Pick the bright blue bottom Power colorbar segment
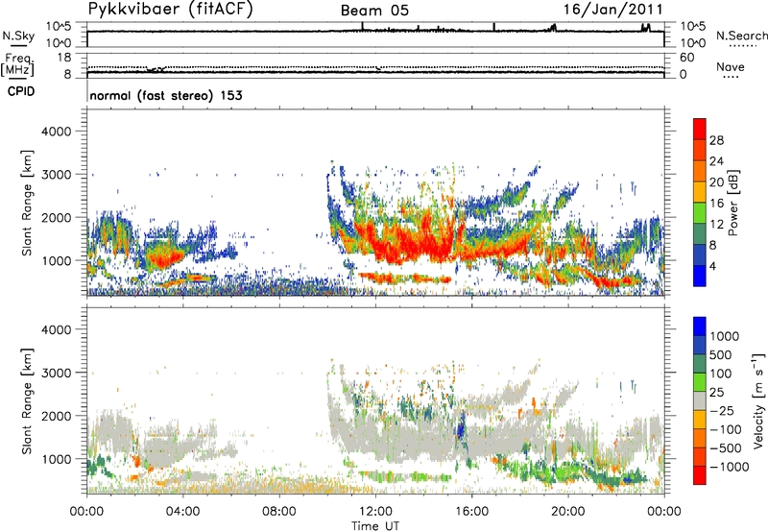 (700, 277)
